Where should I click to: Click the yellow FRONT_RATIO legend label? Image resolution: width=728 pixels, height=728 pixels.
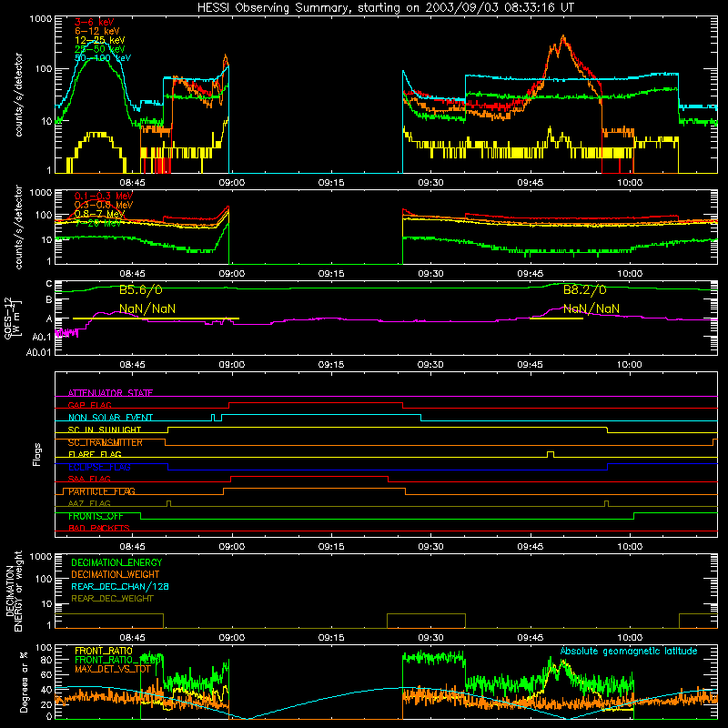[104, 651]
